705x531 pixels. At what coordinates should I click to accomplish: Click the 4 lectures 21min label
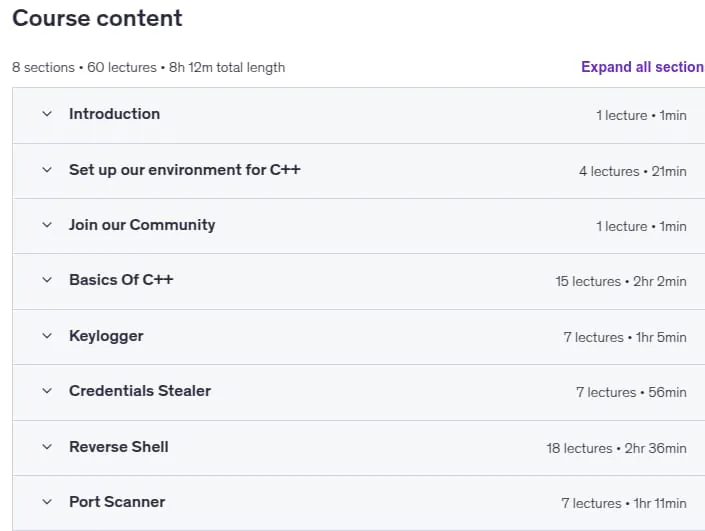pyautogui.click(x=633, y=171)
